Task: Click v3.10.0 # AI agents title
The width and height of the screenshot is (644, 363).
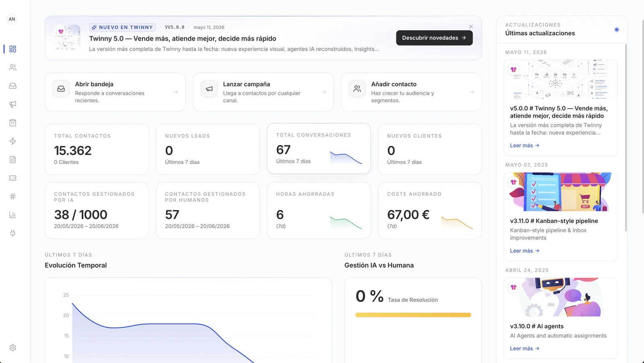Action: click(537, 326)
